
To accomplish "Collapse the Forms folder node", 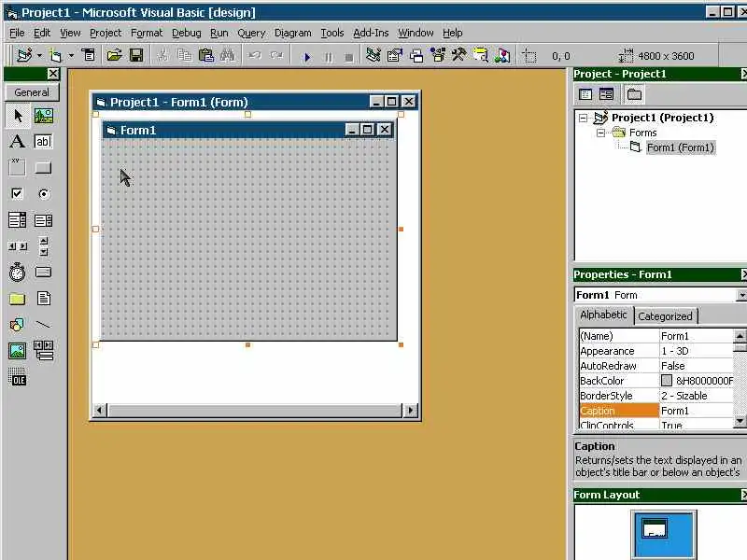I will click(600, 133).
